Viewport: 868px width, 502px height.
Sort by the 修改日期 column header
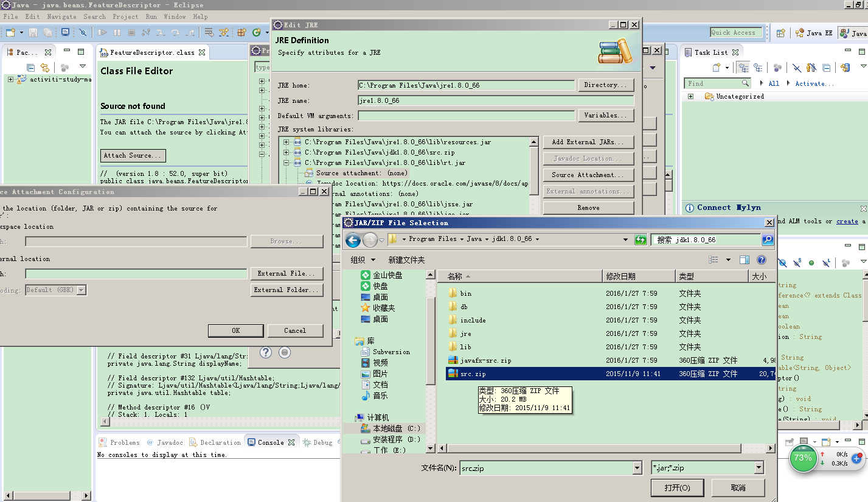[638, 276]
